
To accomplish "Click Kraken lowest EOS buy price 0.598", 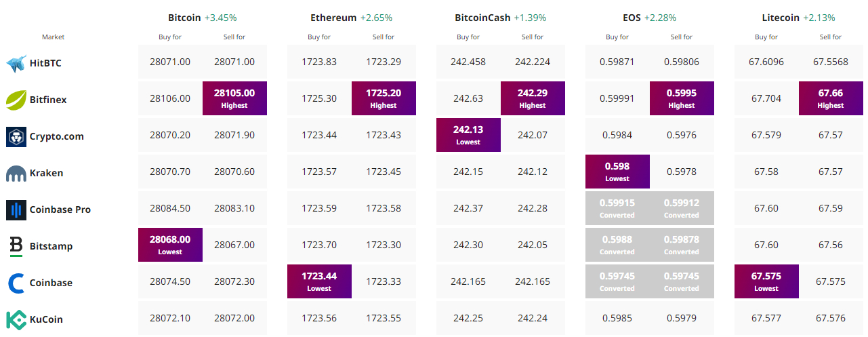I will (617, 172).
